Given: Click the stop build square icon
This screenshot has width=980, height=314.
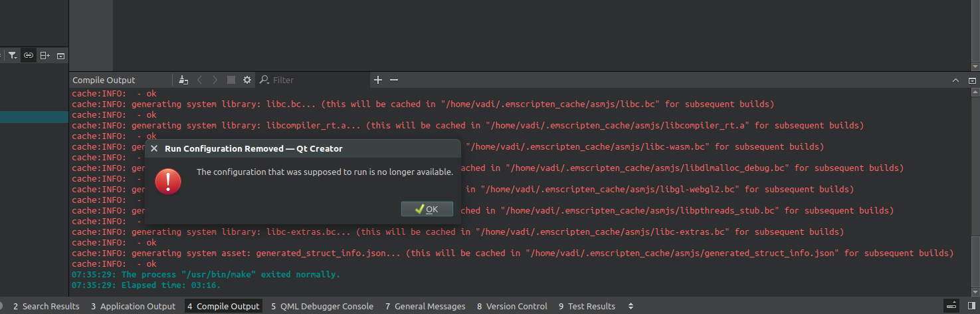Looking at the screenshot, I should click(231, 80).
